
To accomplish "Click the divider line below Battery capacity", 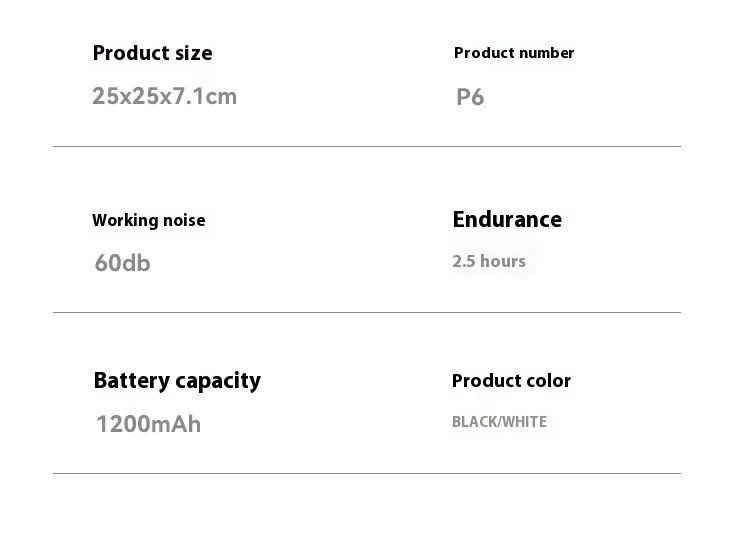I will (x=366, y=473).
